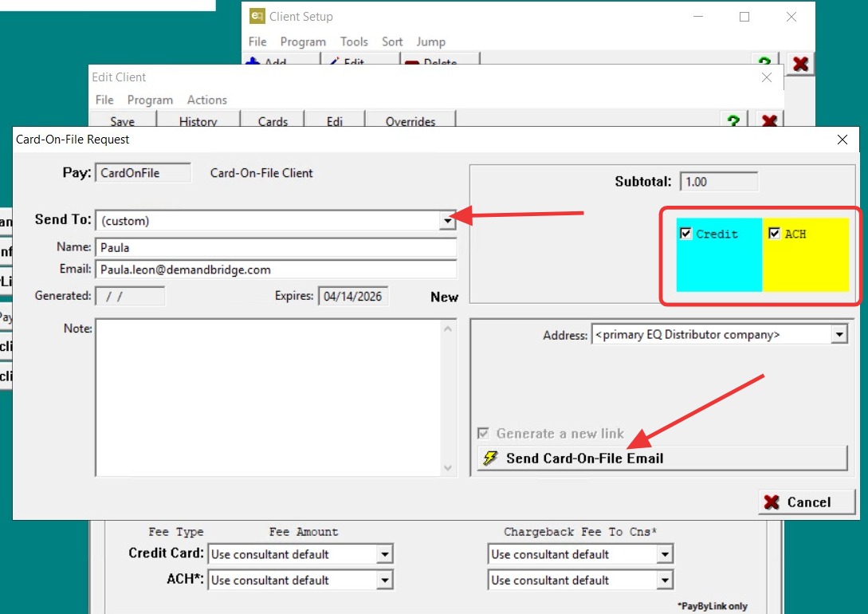Click the Generated date field
The image size is (868, 614).
130,296
